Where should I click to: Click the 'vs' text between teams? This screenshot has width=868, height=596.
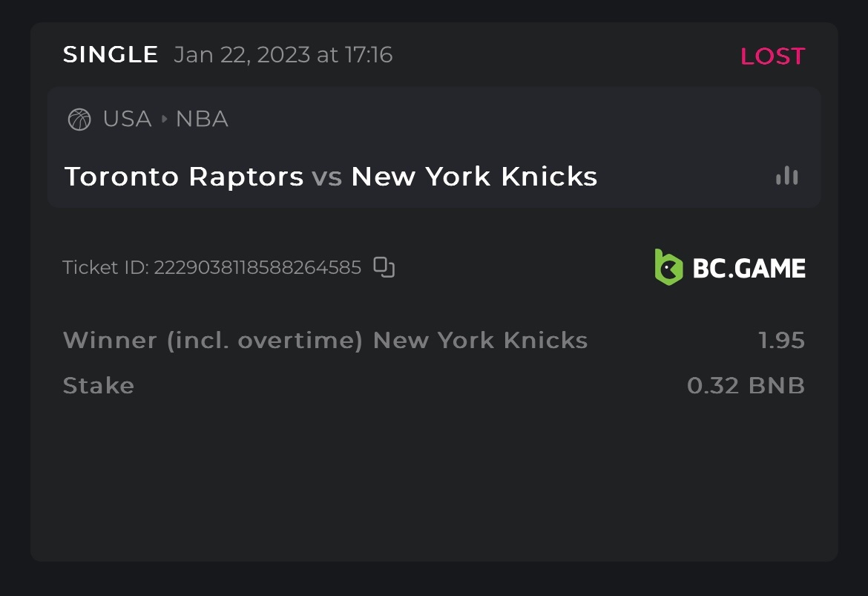[326, 177]
